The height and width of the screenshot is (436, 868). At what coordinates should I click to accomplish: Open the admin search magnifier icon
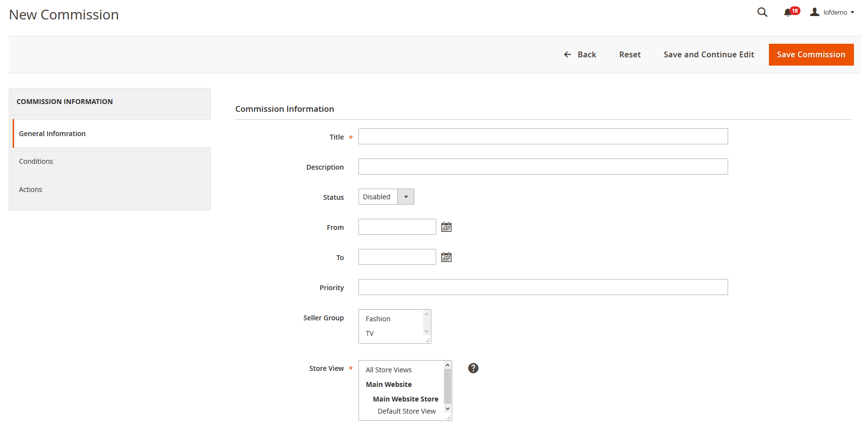click(x=762, y=13)
